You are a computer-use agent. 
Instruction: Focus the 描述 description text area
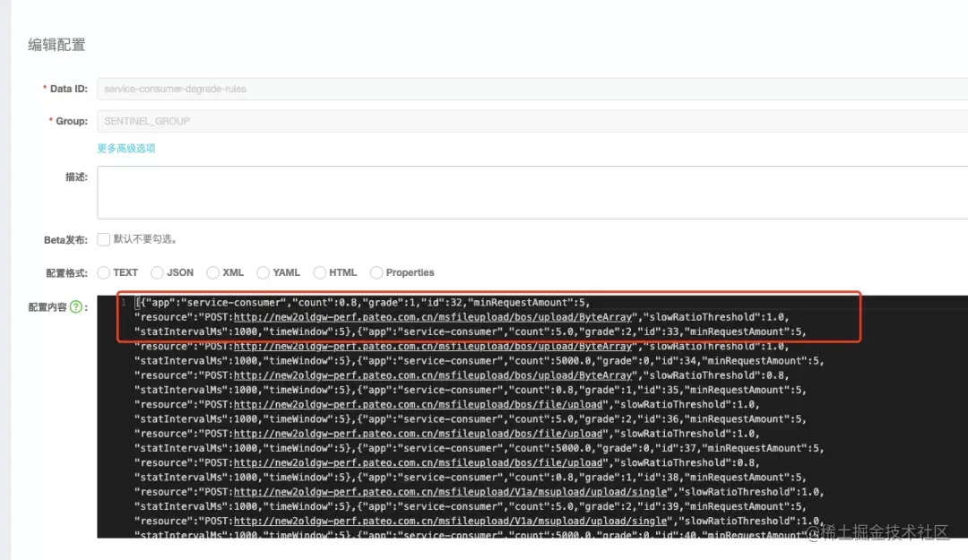tap(532, 192)
